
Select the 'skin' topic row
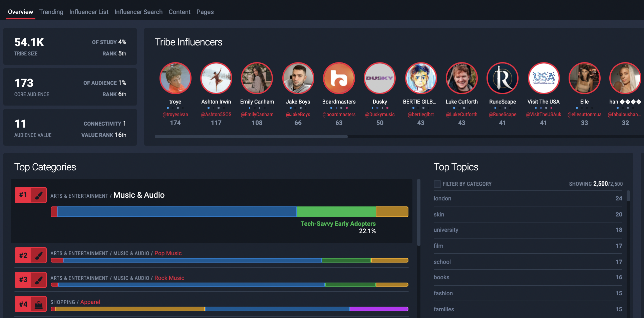tap(528, 214)
